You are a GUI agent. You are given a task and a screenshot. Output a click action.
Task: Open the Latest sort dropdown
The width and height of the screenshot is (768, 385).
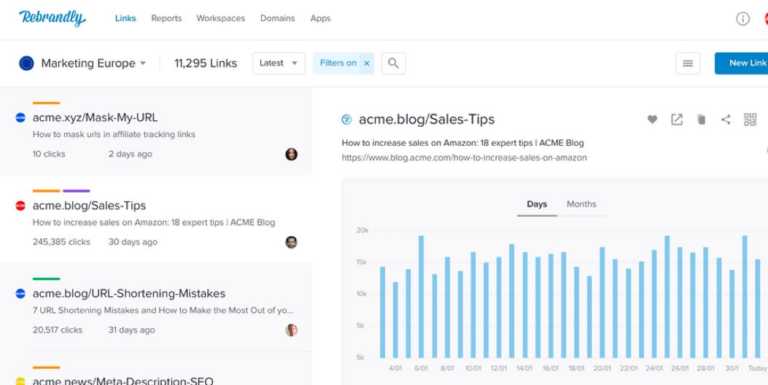279,63
